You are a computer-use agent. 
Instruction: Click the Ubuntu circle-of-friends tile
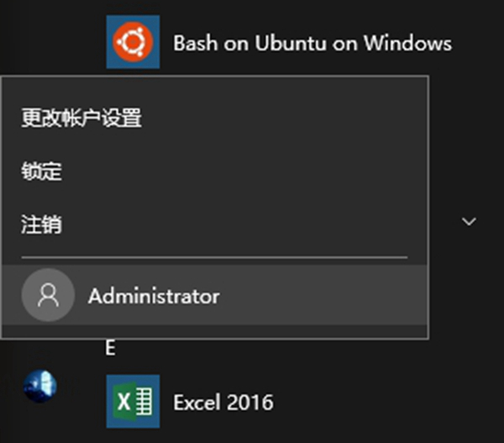pos(133,42)
